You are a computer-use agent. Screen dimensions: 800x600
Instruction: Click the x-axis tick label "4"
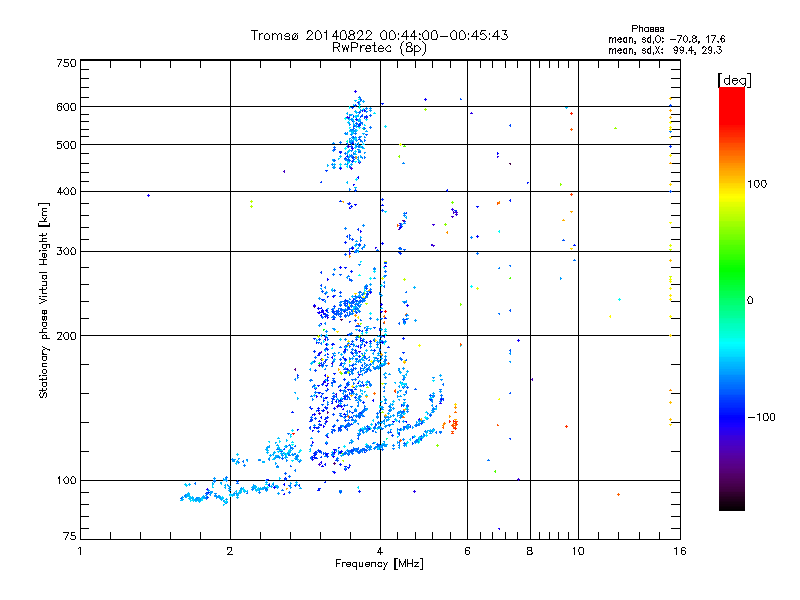(x=380, y=551)
